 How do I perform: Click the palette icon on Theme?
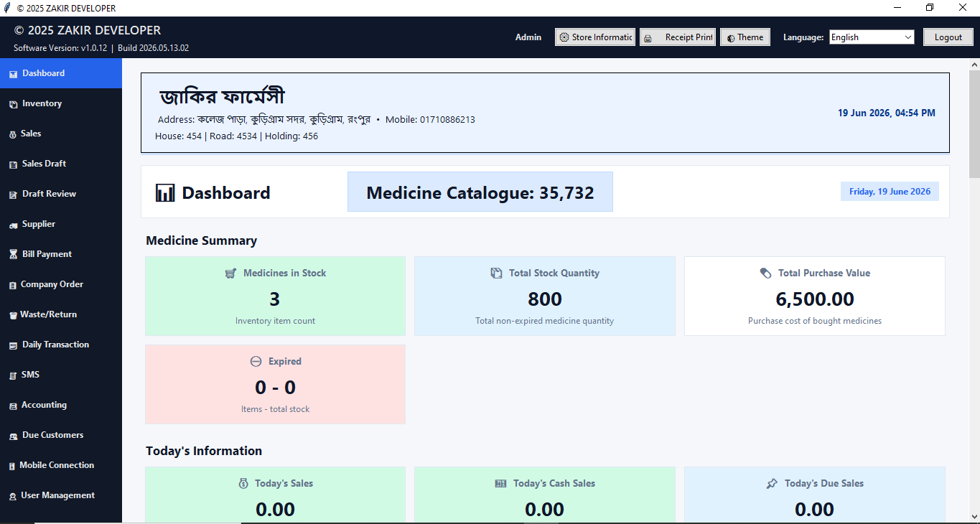[x=730, y=38]
